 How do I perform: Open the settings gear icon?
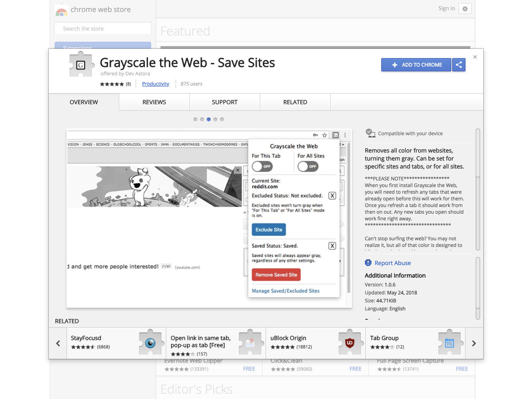465,8
